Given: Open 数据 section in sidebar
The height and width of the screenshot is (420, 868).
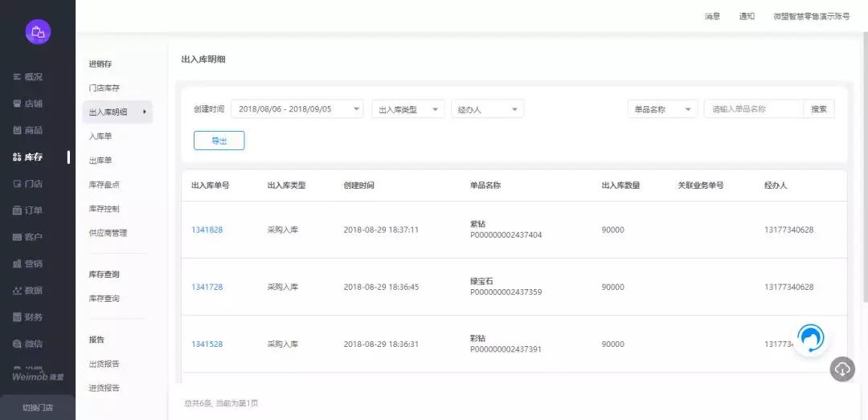Looking at the screenshot, I should [x=27, y=291].
